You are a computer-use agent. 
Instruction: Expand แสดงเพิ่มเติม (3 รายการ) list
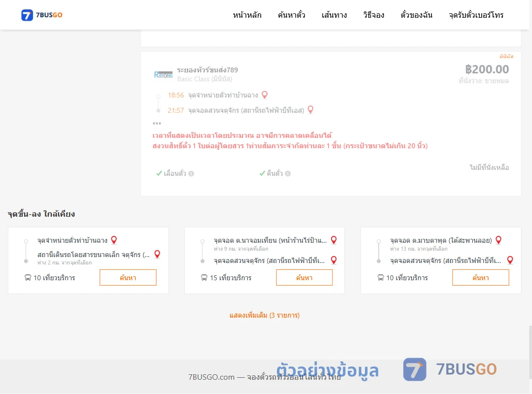(x=265, y=315)
